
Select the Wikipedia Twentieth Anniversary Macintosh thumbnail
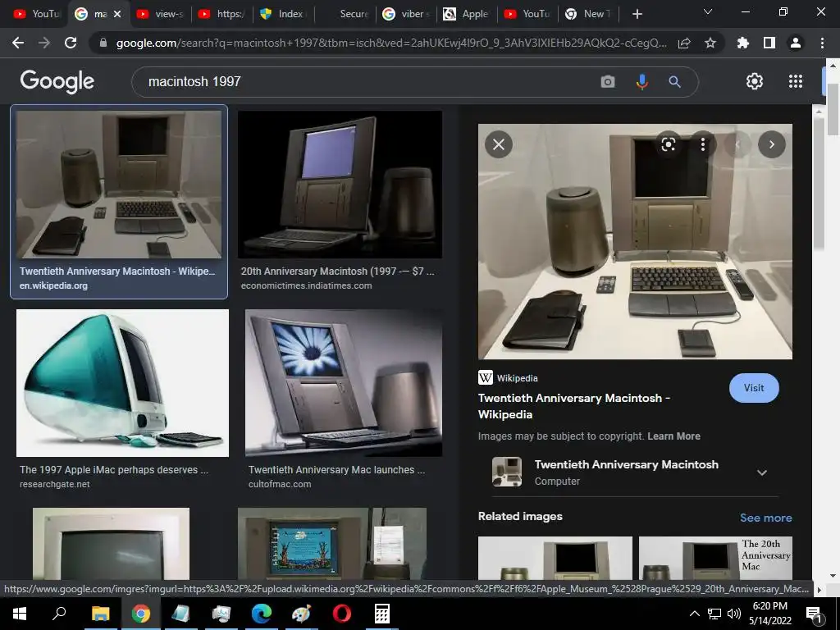point(118,185)
